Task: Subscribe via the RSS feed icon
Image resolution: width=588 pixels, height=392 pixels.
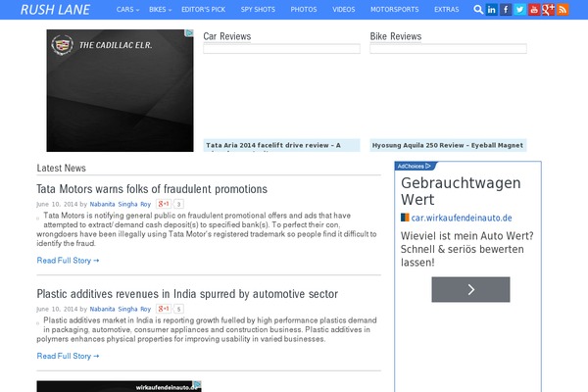Action: coord(563,10)
